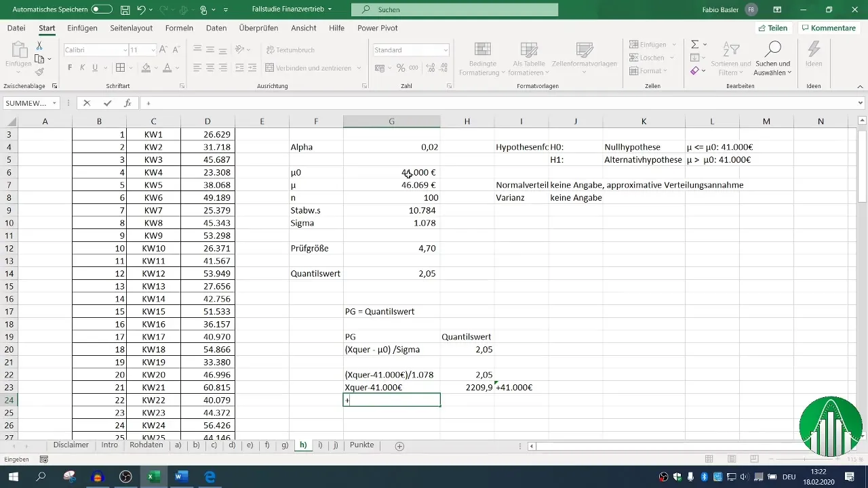Expand the Verbinden und zentrieren dropdown arrow
The image size is (868, 488).
359,68
